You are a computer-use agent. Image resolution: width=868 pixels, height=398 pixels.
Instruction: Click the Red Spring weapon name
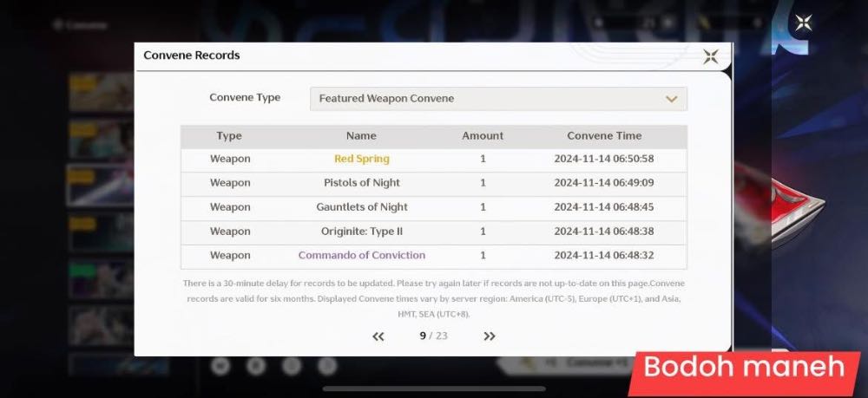click(361, 159)
